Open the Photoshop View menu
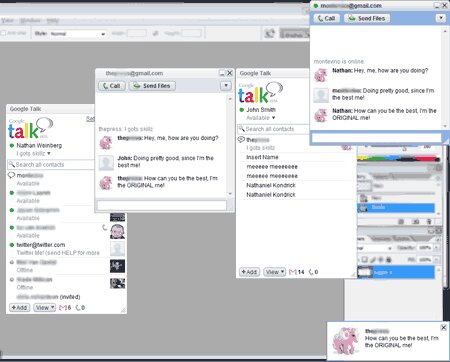 pos(8,21)
